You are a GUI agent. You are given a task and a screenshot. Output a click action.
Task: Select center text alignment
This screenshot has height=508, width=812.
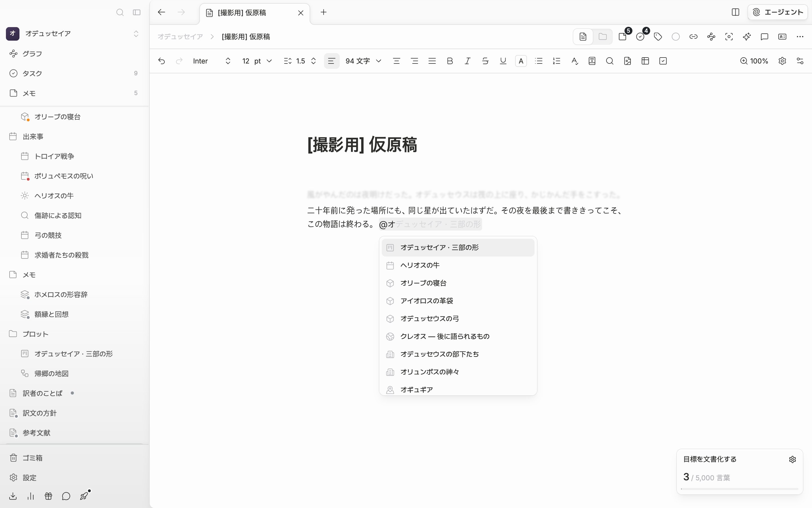[397, 61]
